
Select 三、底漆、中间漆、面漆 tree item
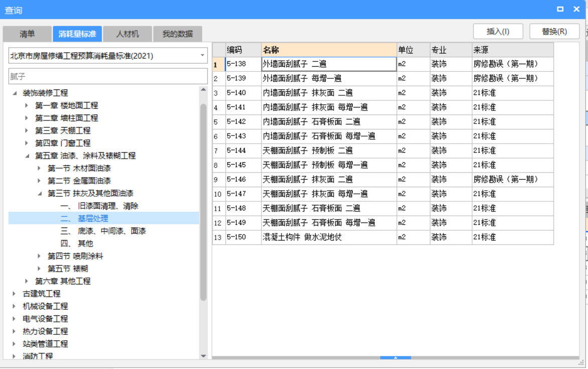103,231
